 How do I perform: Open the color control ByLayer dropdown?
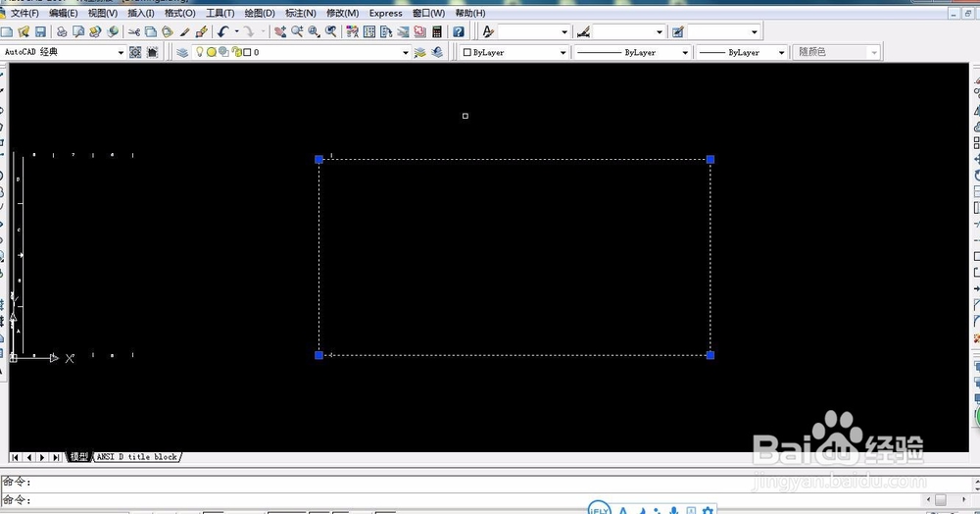point(563,53)
